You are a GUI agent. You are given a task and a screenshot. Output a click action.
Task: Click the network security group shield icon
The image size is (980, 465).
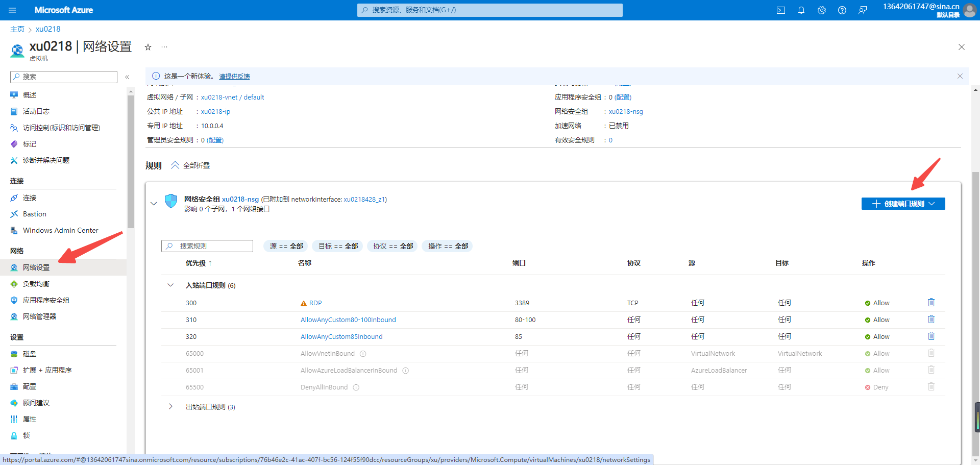[x=171, y=201]
